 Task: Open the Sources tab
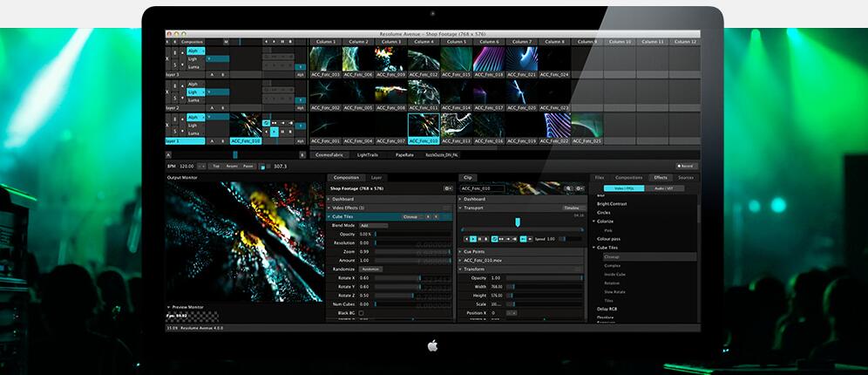click(686, 177)
